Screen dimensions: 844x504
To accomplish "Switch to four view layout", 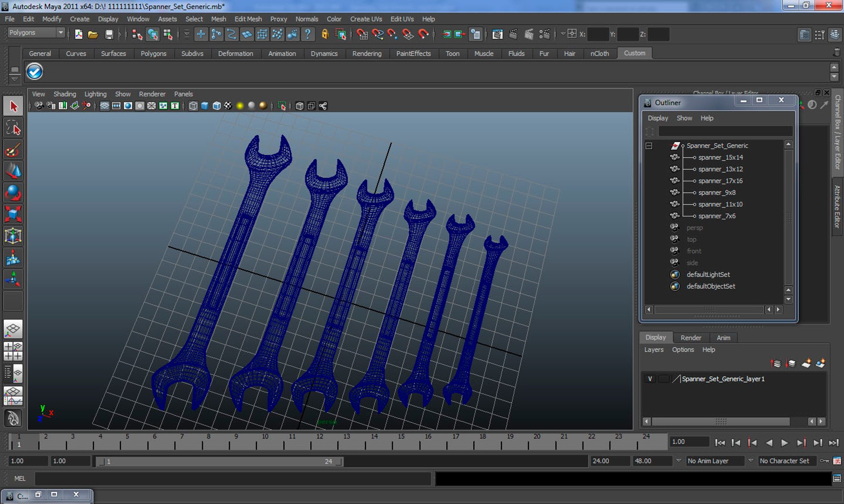I will click(x=13, y=351).
